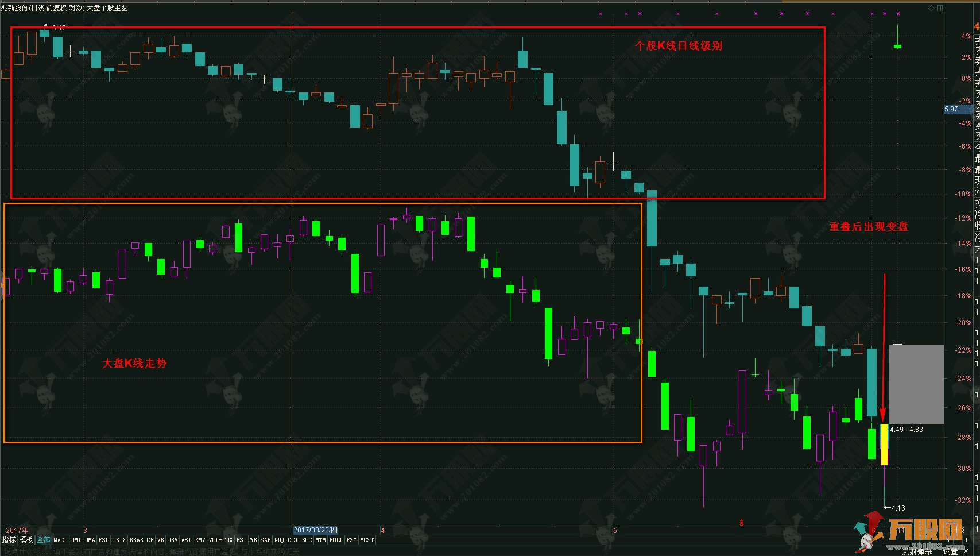Switch to the RSI indicator
Image resolution: width=980 pixels, height=556 pixels.
coord(241,540)
